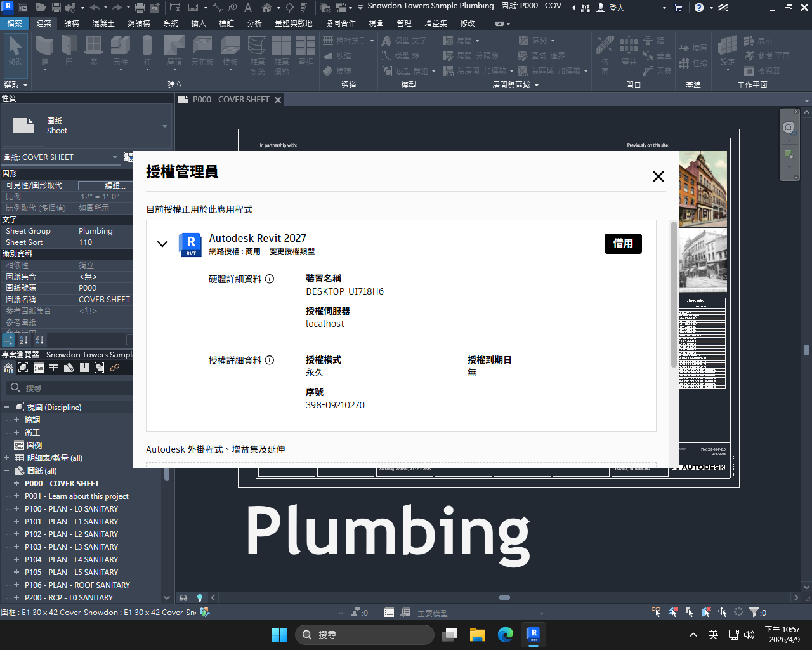Click the hardware details info icon

click(x=270, y=279)
